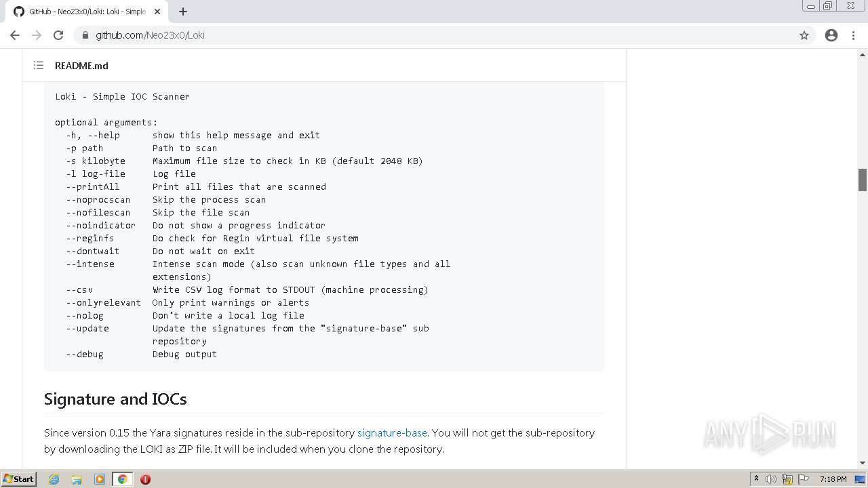Viewport: 868px width, 488px height.
Task: Click the address bar URL
Action: pyautogui.click(x=150, y=35)
